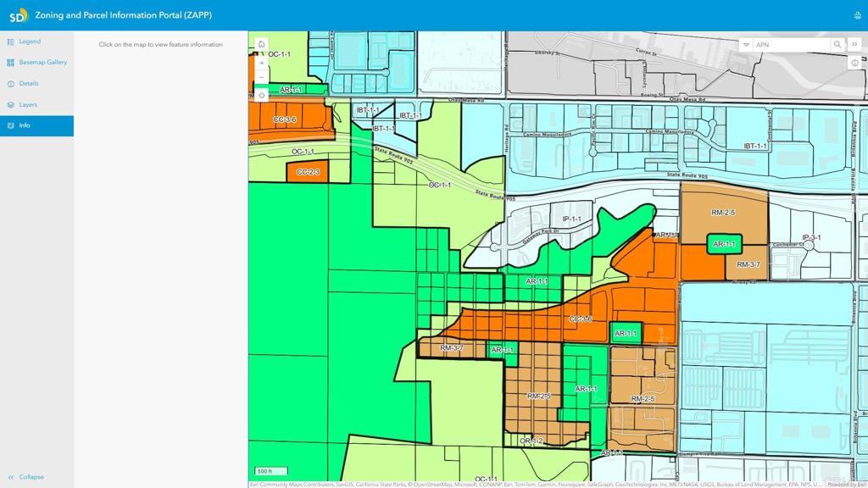Click the print icon in header
The image size is (868, 488).
click(857, 15)
